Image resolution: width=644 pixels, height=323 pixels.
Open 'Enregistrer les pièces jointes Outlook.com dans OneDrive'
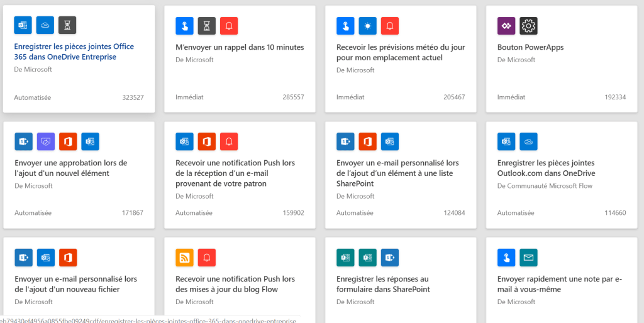546,168
